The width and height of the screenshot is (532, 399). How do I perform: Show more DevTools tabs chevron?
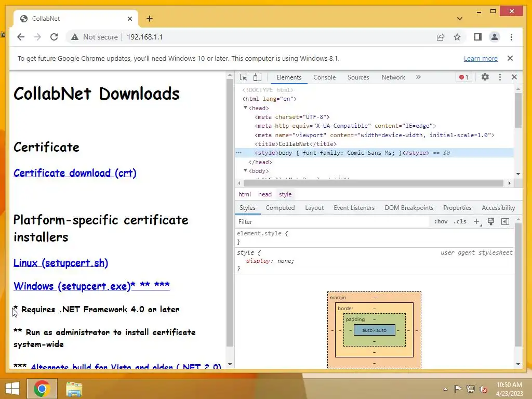pos(418,77)
